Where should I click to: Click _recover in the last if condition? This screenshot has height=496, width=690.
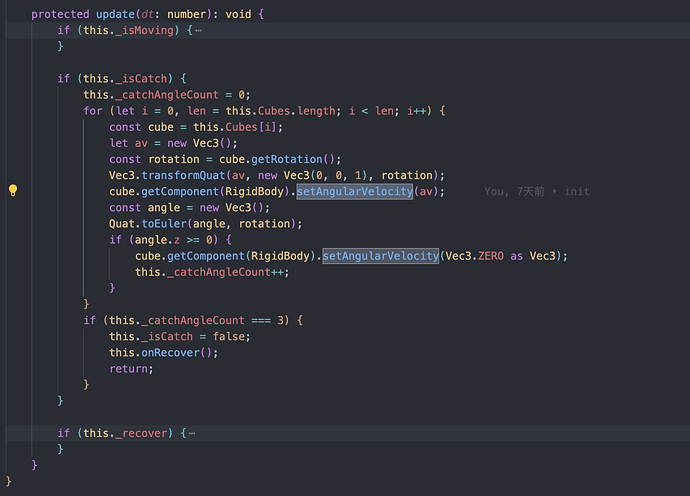pyautogui.click(x=141, y=434)
